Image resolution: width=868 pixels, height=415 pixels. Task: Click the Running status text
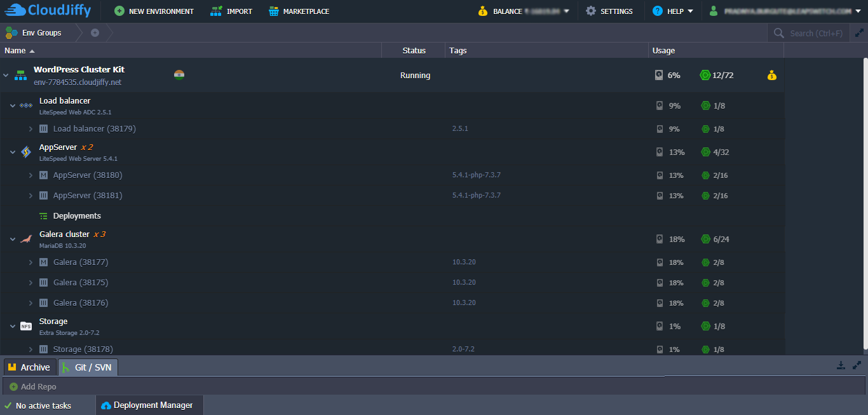point(415,75)
